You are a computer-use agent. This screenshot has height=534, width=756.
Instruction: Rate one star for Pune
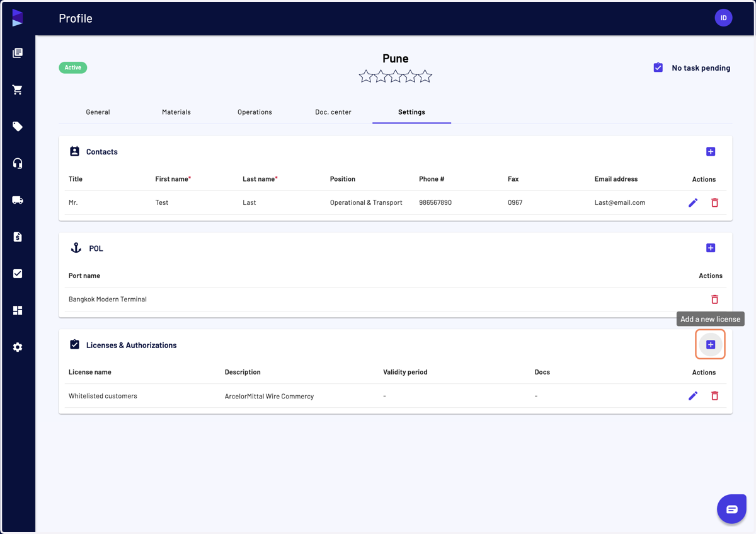366,76
